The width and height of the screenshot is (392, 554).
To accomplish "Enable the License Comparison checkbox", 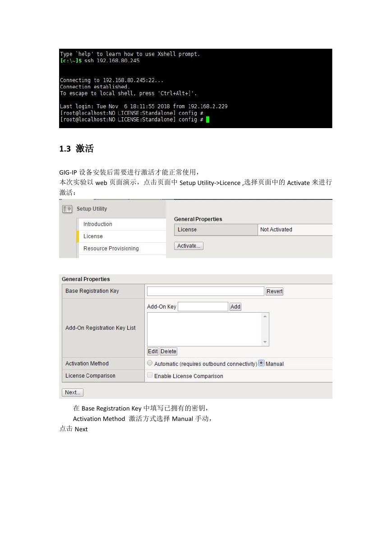I will (x=150, y=375).
